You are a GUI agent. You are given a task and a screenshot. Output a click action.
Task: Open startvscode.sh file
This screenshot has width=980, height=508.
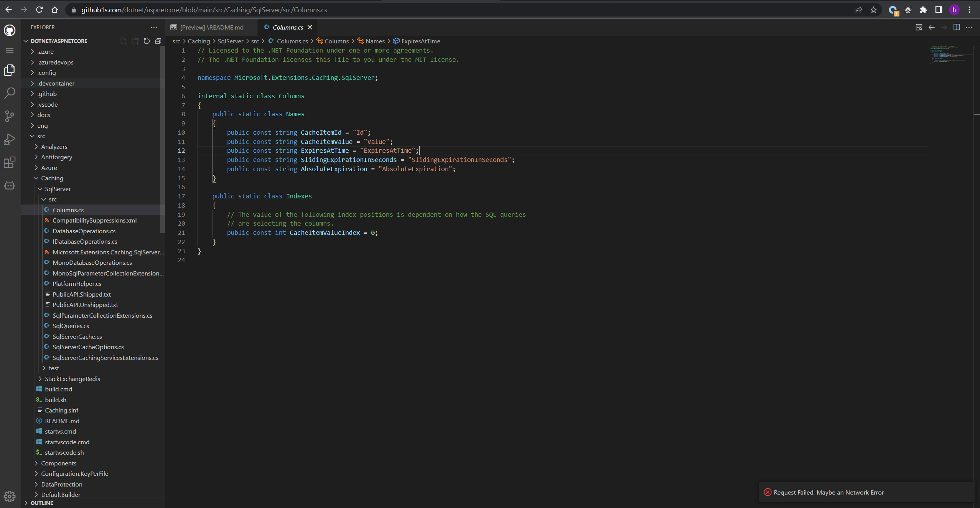pyautogui.click(x=93, y=452)
